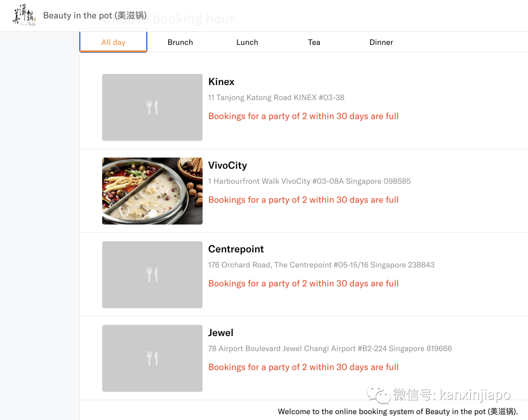Viewport: 528px width, 420px height.
Task: Click the Centrepoint fork and knife placeholder icon
Action: point(152,274)
